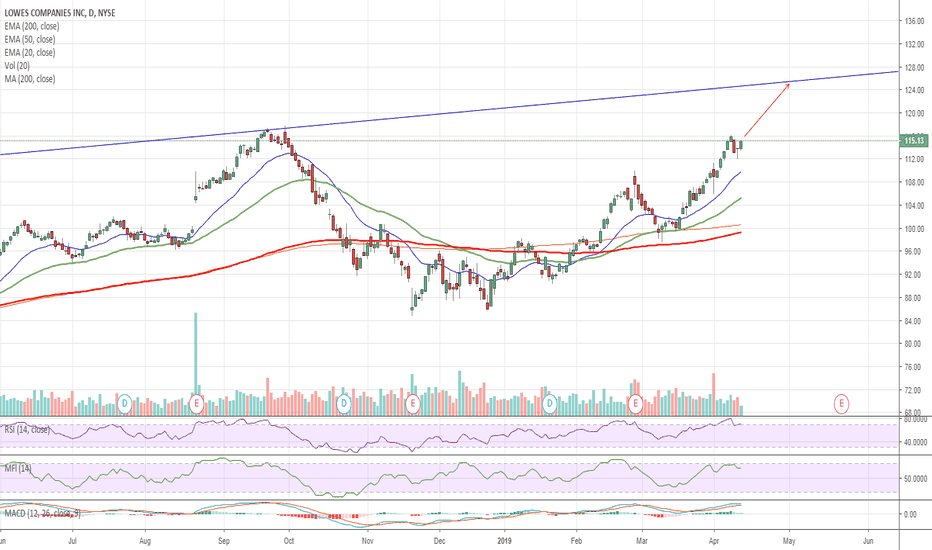Click the Jun label at time axis end

pos(868,540)
